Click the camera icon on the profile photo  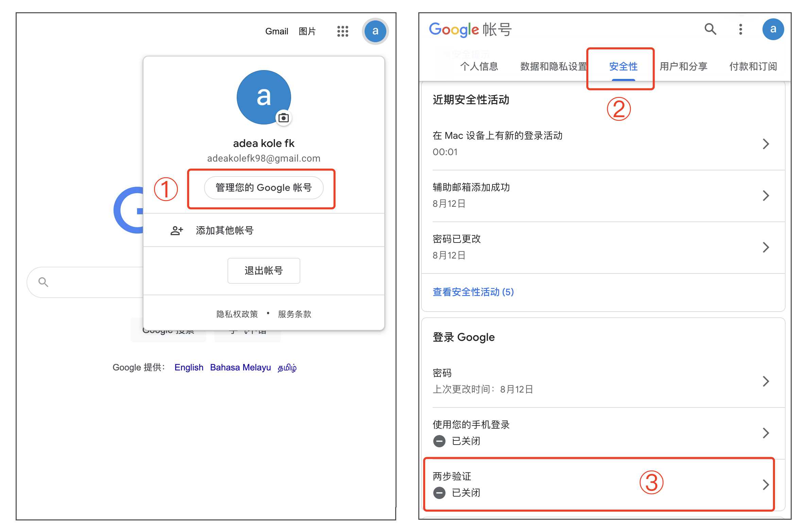284,118
